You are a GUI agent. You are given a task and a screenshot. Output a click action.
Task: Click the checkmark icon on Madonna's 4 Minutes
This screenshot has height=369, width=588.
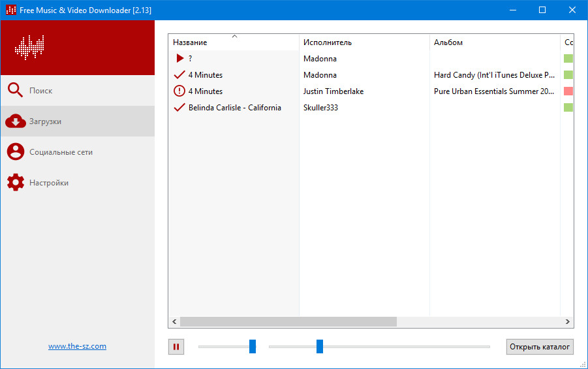point(180,75)
